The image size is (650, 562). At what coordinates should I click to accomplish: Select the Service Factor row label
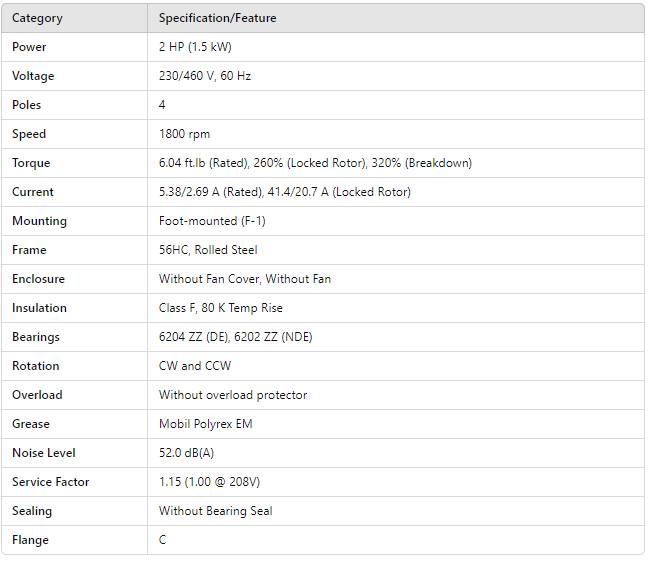[51, 482]
